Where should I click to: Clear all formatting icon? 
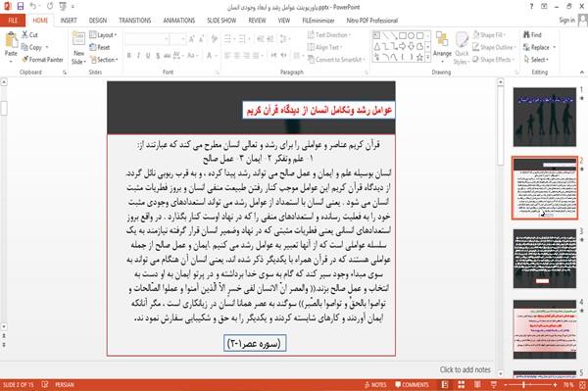point(215,38)
